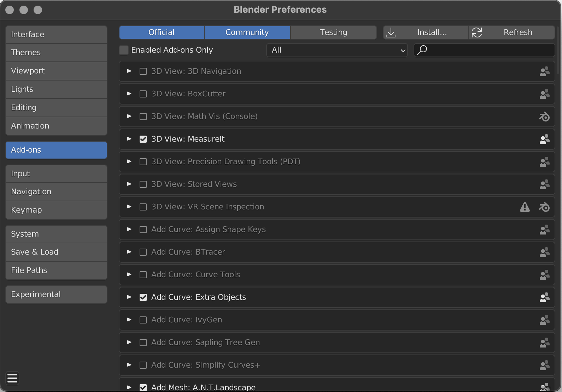Viewport: 562px width, 392px height.
Task: Expand BoxCutter add-on details
Action: click(x=129, y=94)
